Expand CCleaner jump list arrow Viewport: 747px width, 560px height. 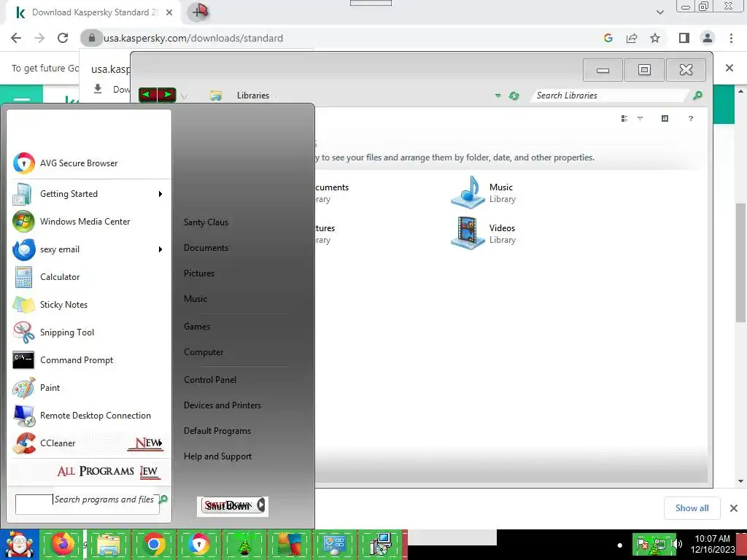coord(160,443)
